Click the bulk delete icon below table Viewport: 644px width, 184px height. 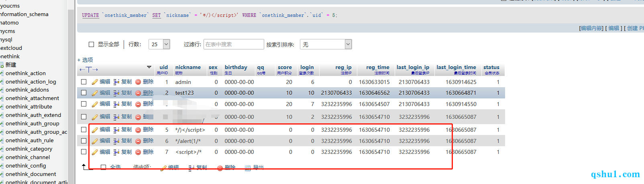pyautogui.click(x=220, y=168)
